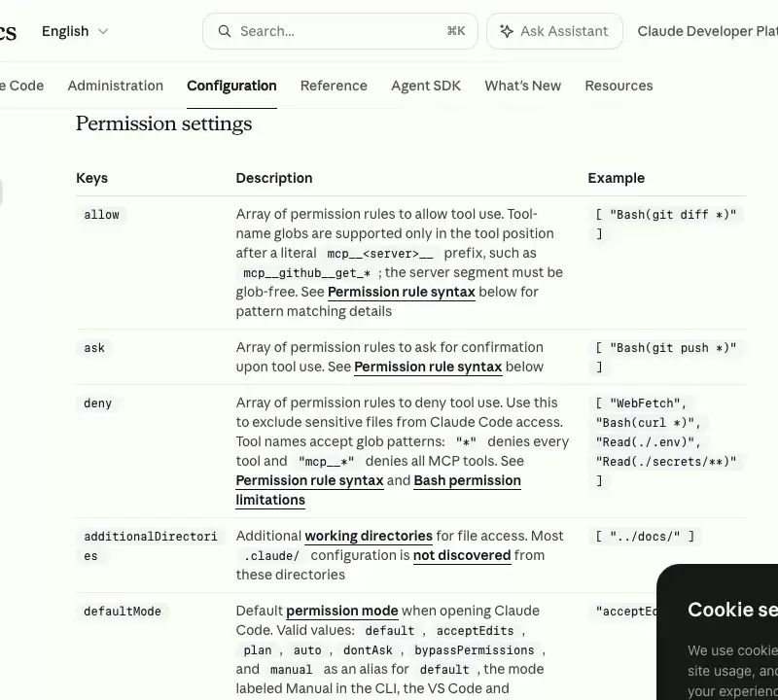Open the Resources tab
The width and height of the screenshot is (778, 700).
coord(619,86)
